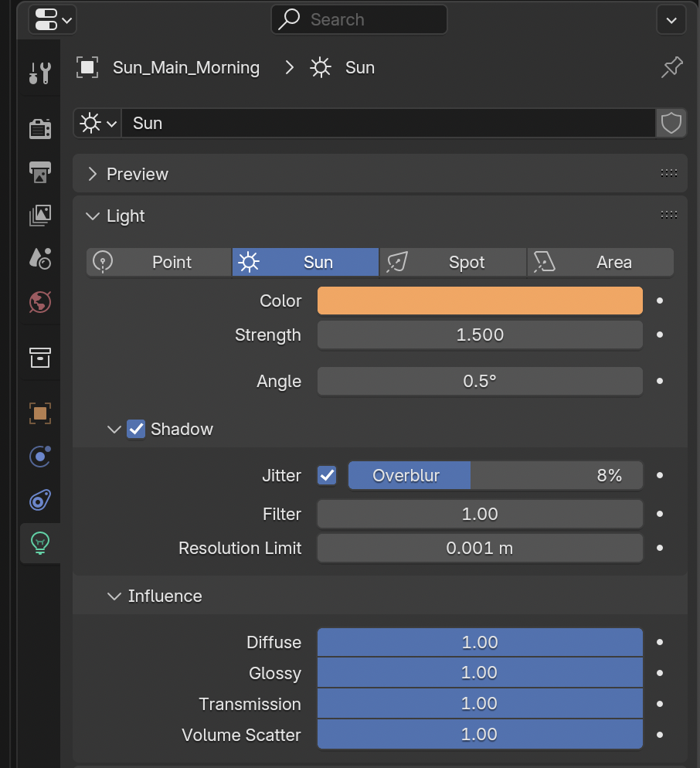
Task: Disable the Shadow checkbox
Action: pos(136,429)
